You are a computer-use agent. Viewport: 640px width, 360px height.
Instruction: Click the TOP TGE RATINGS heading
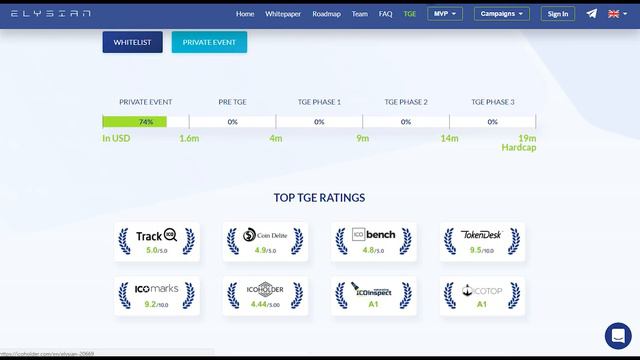[319, 198]
